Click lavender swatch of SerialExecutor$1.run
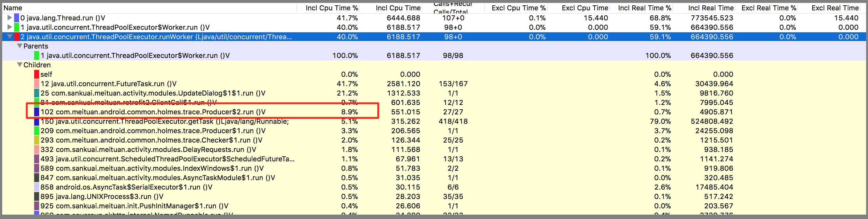 pyautogui.click(x=36, y=187)
